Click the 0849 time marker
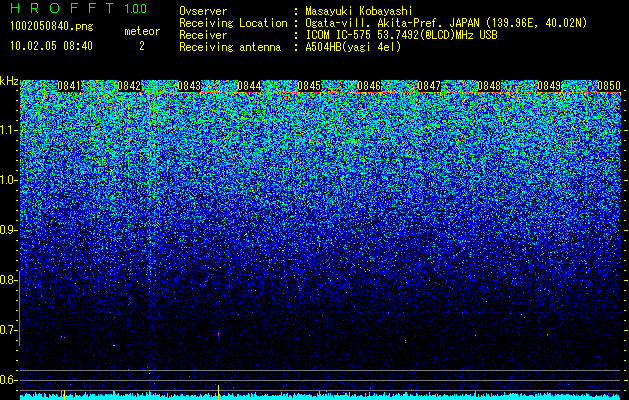This screenshot has width=629, height=400. click(549, 86)
